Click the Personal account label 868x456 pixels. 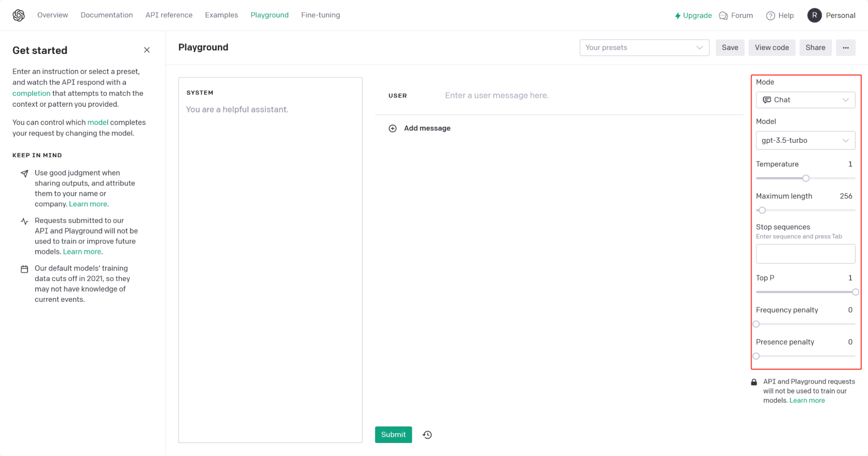pyautogui.click(x=840, y=16)
